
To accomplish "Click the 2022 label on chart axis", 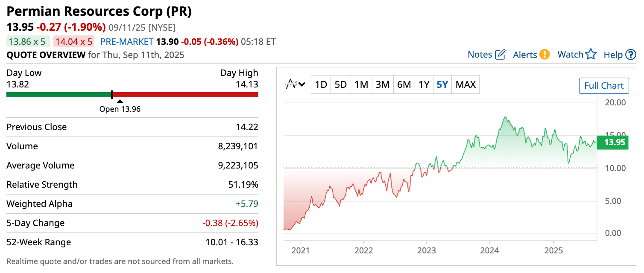I will [x=364, y=250].
